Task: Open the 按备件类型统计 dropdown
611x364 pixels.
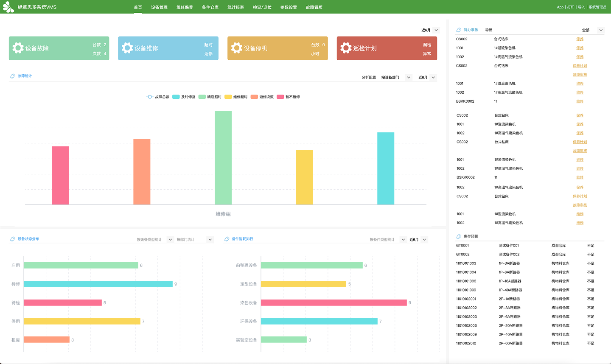Action: tap(388, 240)
